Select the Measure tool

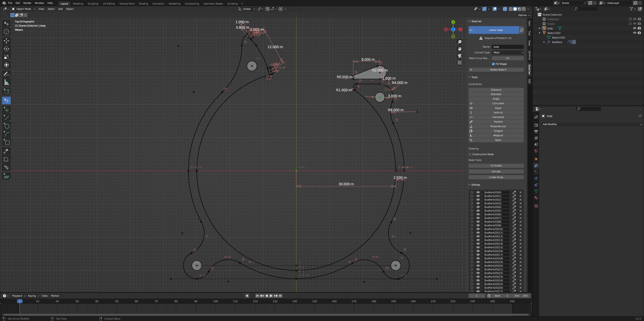[x=6, y=83]
